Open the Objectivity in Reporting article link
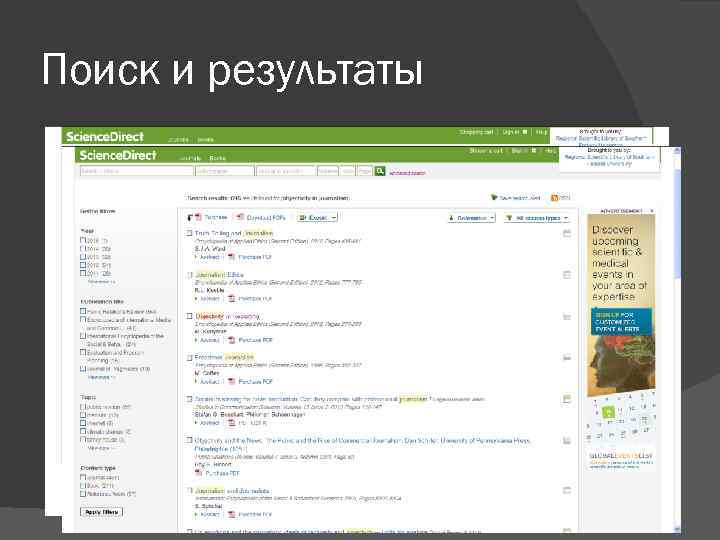This screenshot has height=540, width=720. tap(227, 316)
